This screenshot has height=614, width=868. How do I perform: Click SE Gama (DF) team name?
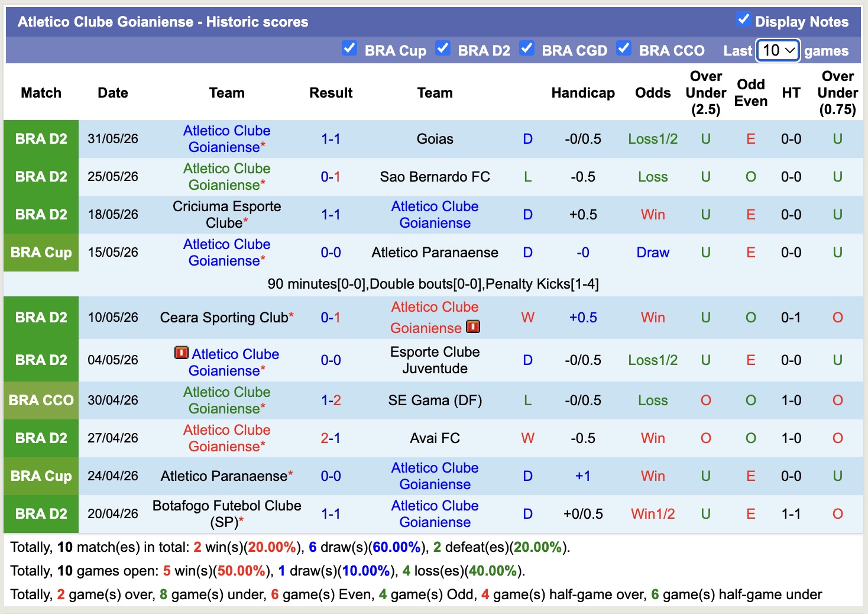435,400
